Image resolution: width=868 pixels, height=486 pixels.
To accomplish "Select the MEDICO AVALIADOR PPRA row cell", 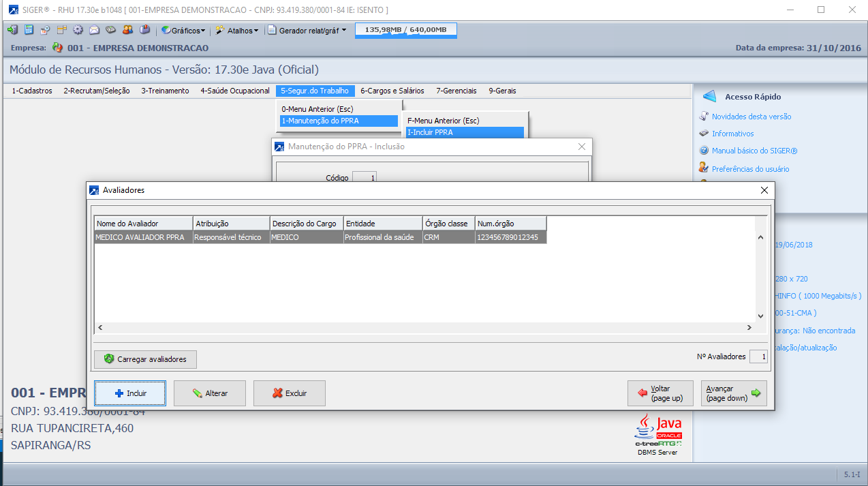I will (x=144, y=237).
